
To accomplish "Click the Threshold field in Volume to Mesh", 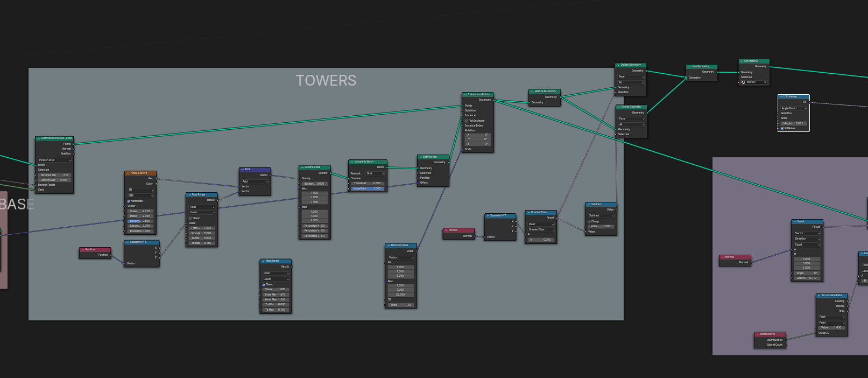I will point(368,183).
